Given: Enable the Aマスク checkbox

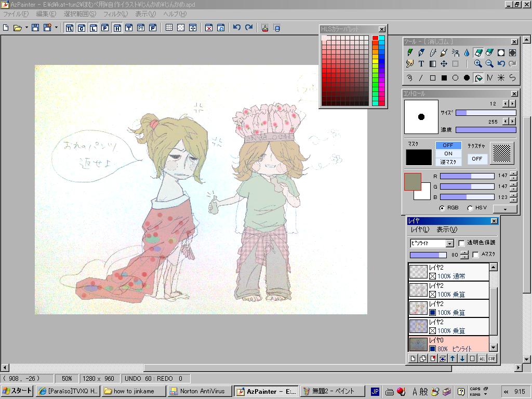Looking at the screenshot, I should [x=476, y=255].
